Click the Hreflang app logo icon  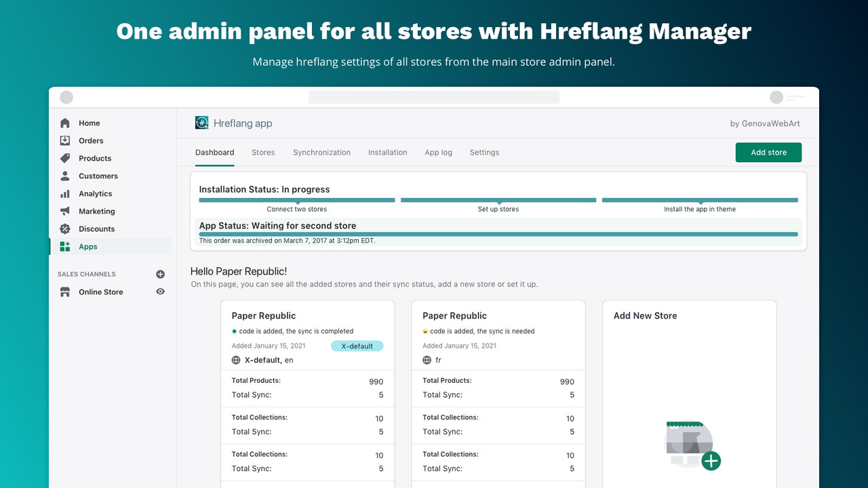click(x=201, y=123)
